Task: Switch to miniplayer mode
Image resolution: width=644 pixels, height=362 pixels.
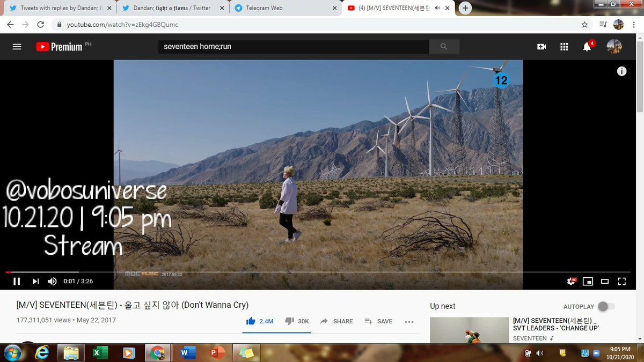Action: [588, 281]
